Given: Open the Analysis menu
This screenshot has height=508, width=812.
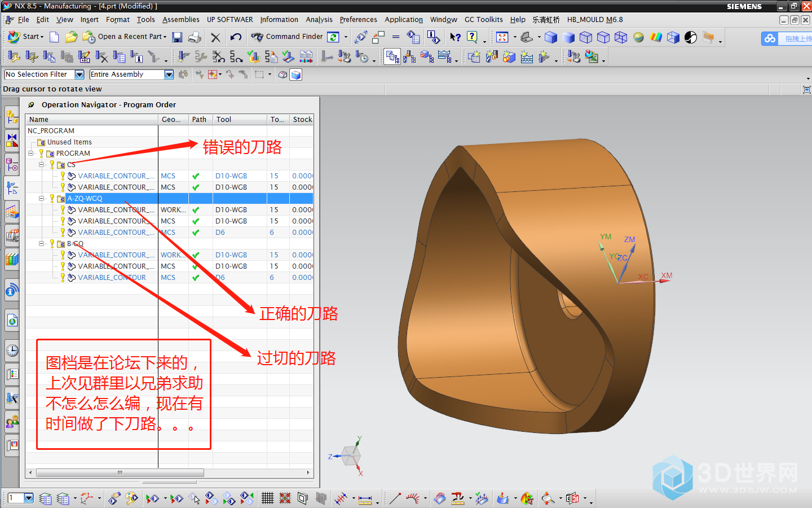Looking at the screenshot, I should coord(319,20).
